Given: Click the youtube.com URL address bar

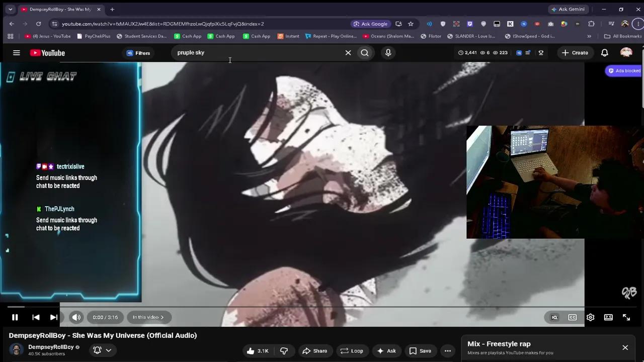Looking at the screenshot, I should [x=163, y=24].
